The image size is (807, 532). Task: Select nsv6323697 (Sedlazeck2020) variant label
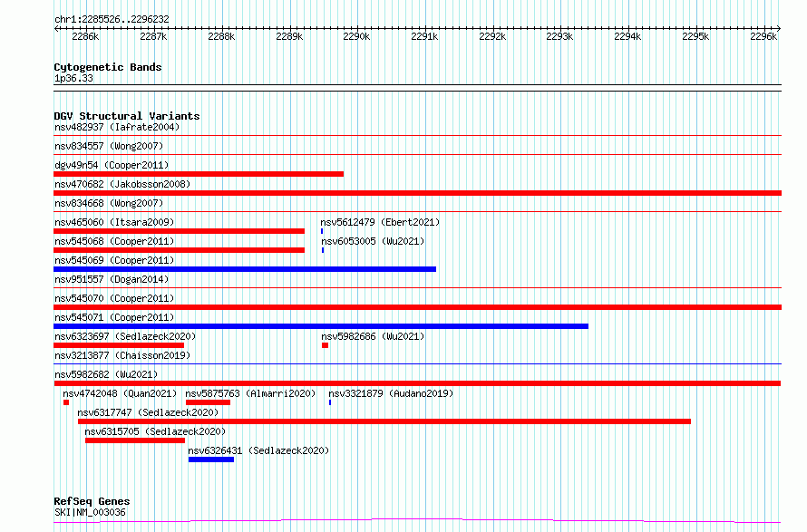pyautogui.click(x=125, y=336)
